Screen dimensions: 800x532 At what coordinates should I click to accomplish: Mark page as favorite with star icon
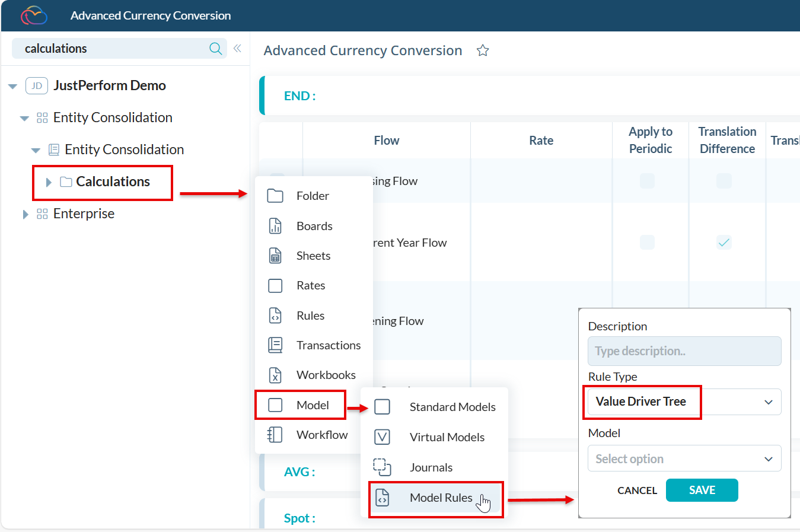483,51
